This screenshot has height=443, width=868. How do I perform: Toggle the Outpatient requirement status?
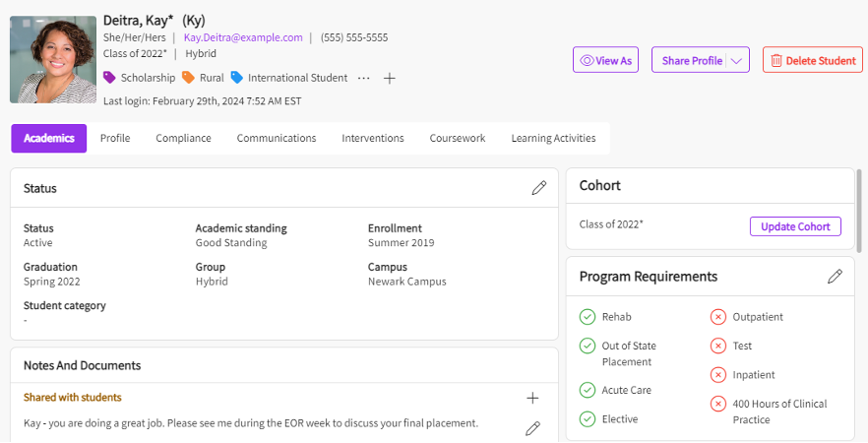pos(718,317)
